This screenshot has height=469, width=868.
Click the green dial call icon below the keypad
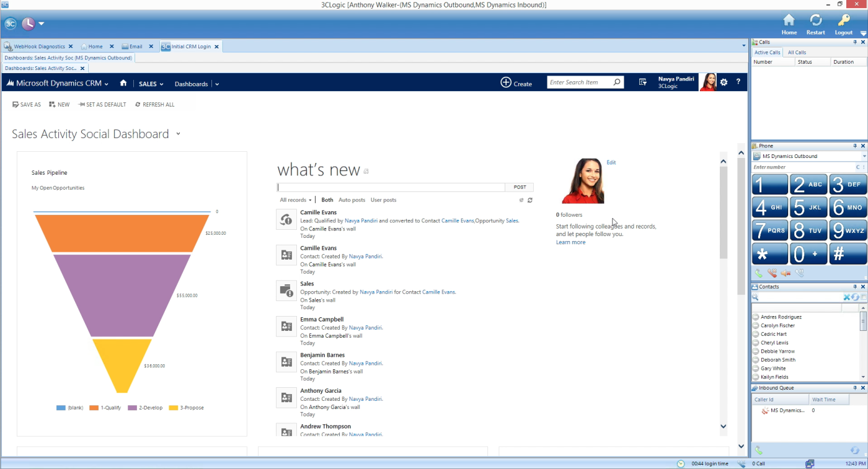click(x=758, y=273)
